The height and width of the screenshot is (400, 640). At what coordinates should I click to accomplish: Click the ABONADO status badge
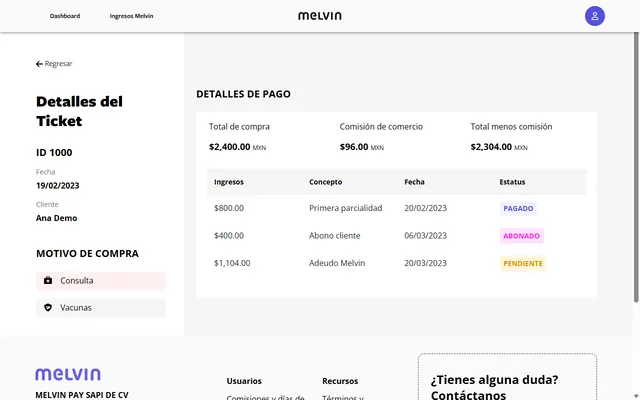(x=522, y=236)
